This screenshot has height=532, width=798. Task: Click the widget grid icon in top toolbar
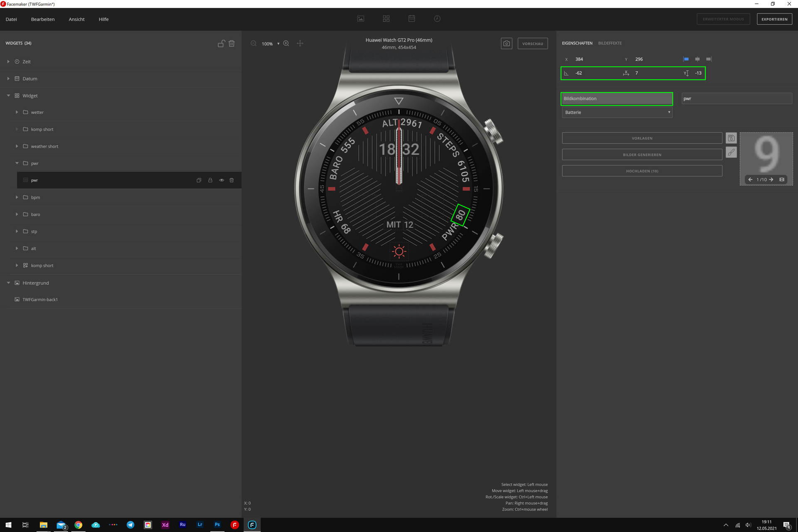tap(386, 19)
